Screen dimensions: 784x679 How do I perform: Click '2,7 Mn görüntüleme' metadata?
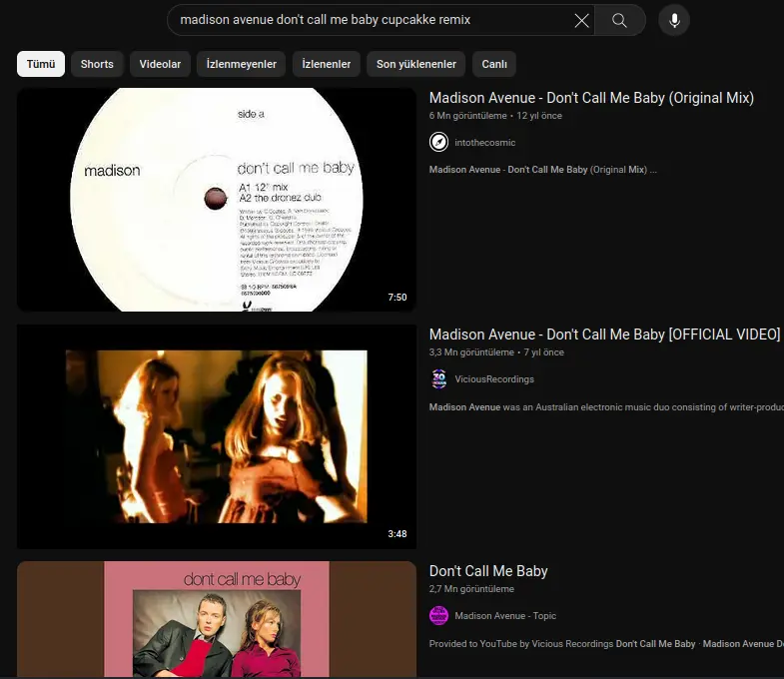(471, 589)
